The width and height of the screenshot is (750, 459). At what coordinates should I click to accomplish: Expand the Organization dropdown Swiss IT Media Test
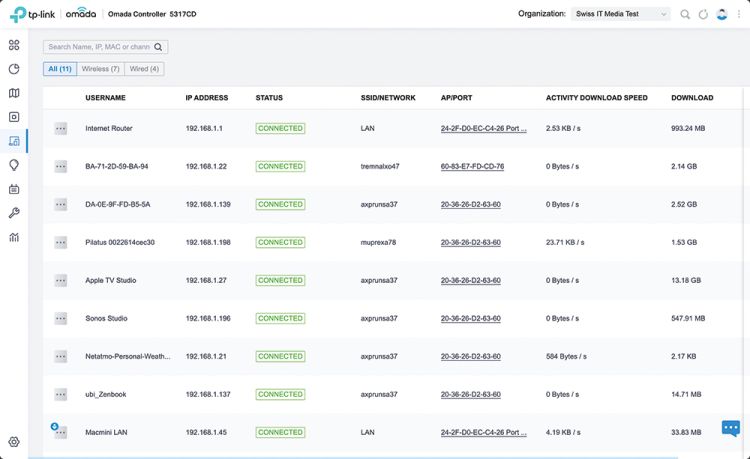[620, 14]
